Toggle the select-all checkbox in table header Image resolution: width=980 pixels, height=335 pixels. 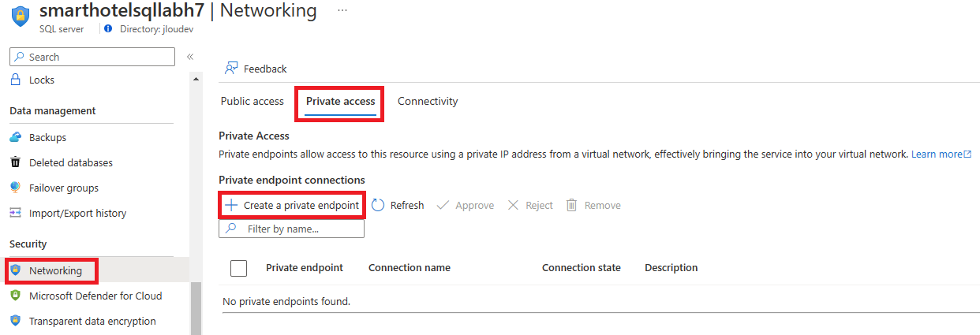pos(238,268)
